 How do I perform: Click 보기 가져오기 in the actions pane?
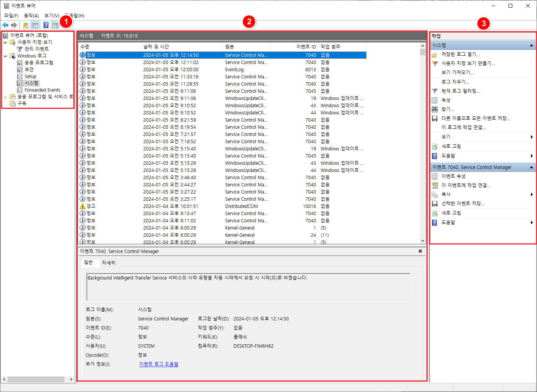pos(457,72)
